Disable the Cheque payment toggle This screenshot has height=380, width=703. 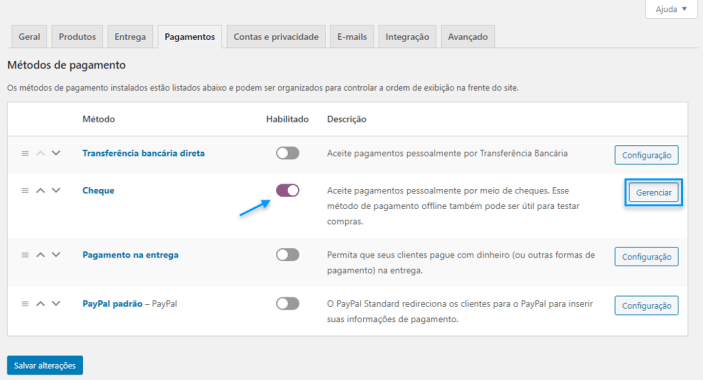tap(287, 190)
